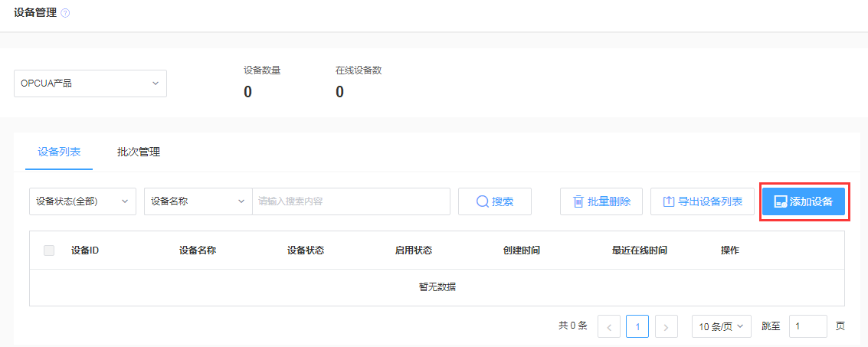The height and width of the screenshot is (347, 868).
Task: Open the OPCUA产品 product dropdown
Action: pyautogui.click(x=90, y=83)
